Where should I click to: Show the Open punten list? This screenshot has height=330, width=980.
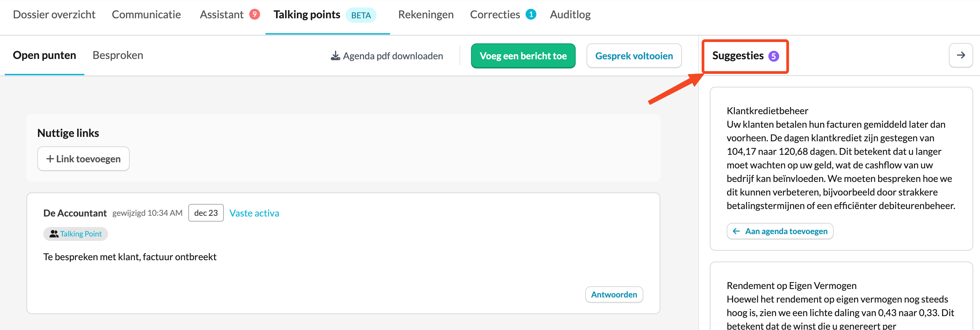[44, 55]
